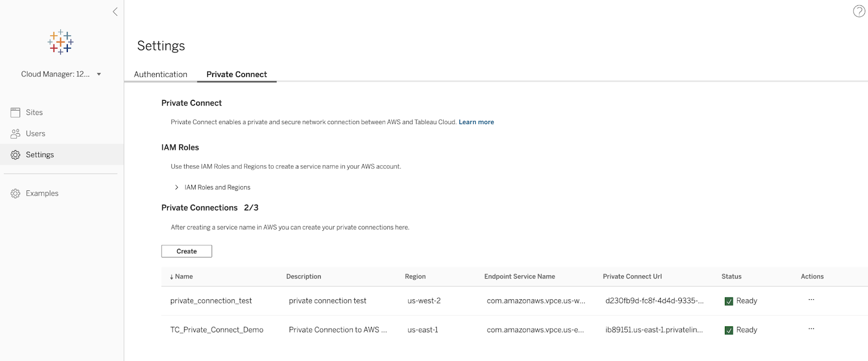This screenshot has height=361, width=868.
Task: Click Ready status checkbox for private_connection_test
Action: [x=729, y=301]
